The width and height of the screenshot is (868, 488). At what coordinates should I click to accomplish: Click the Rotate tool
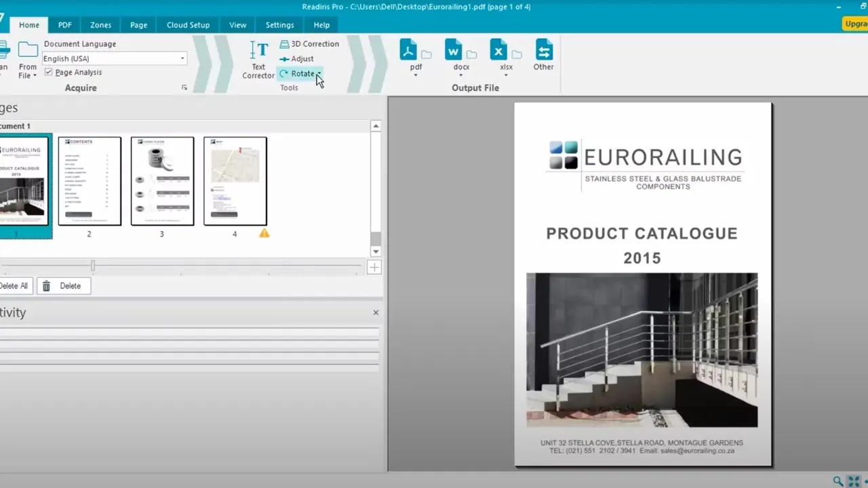point(298,74)
